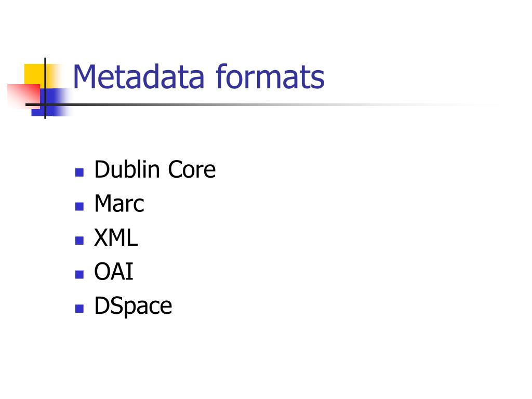Select the 'DSpace' bullet text
This screenshot has width=532, height=399.
134,306
